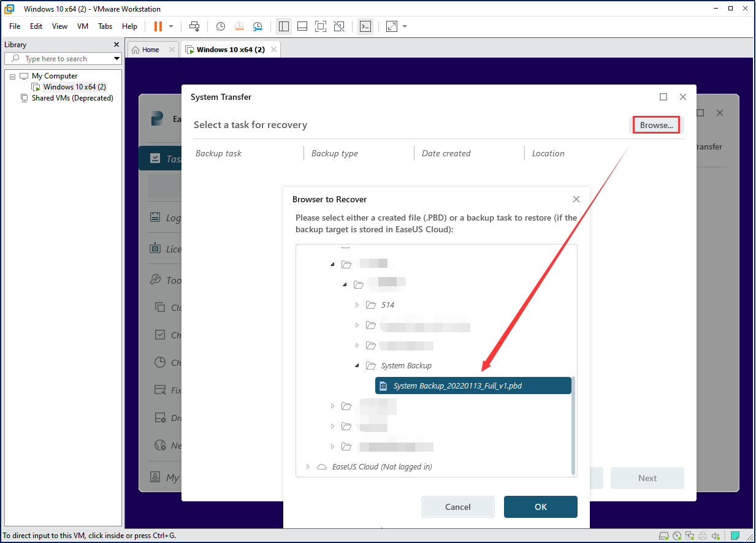
Task: Toggle the thumbnail bar view icon
Action: click(x=302, y=26)
